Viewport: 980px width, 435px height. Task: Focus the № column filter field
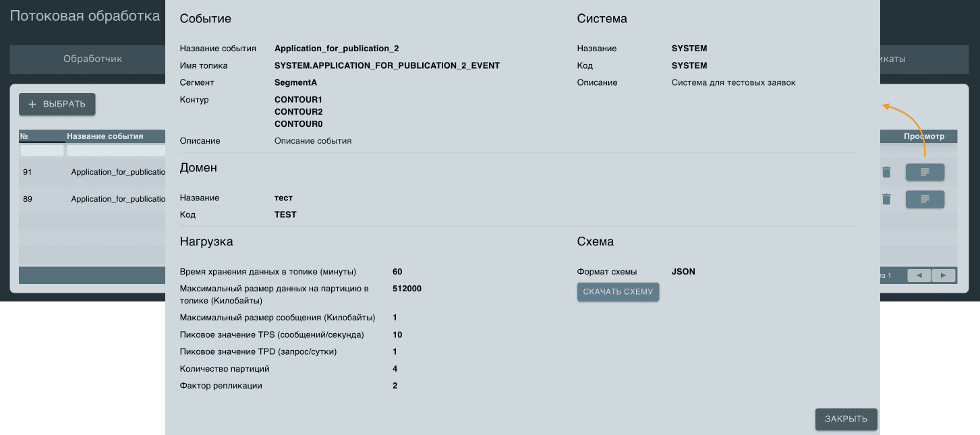(x=42, y=150)
